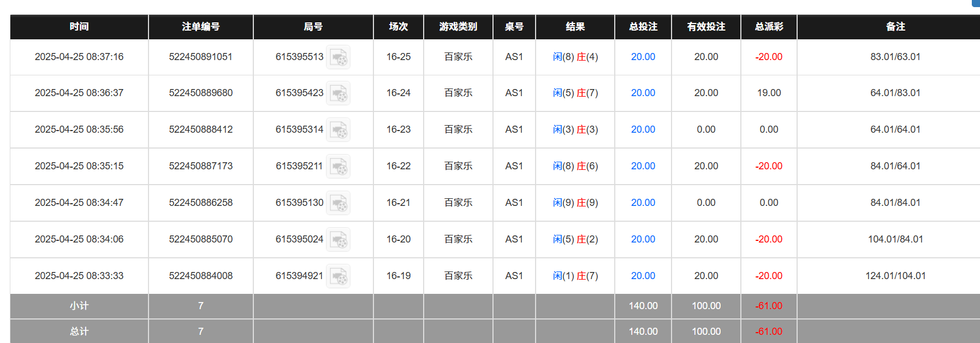This screenshot has height=343, width=980.
Task: Click the 备注 column header
Action: 893,26
